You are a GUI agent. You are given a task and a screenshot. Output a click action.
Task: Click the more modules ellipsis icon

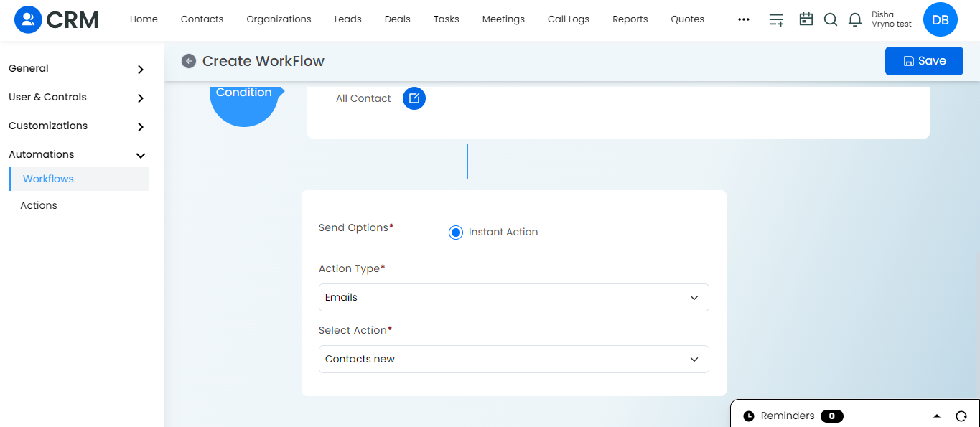pos(744,19)
